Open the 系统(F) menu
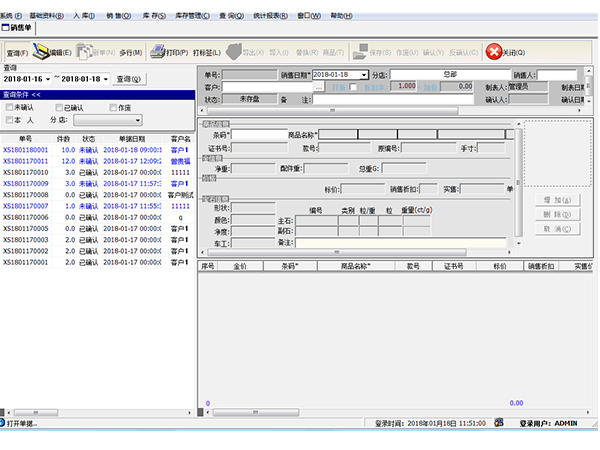 pyautogui.click(x=11, y=16)
